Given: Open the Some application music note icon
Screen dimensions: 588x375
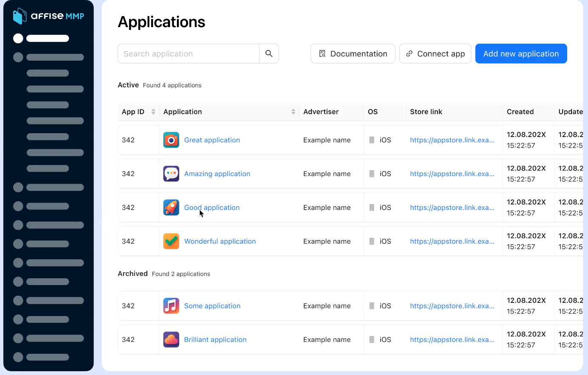Looking at the screenshot, I should point(171,306).
